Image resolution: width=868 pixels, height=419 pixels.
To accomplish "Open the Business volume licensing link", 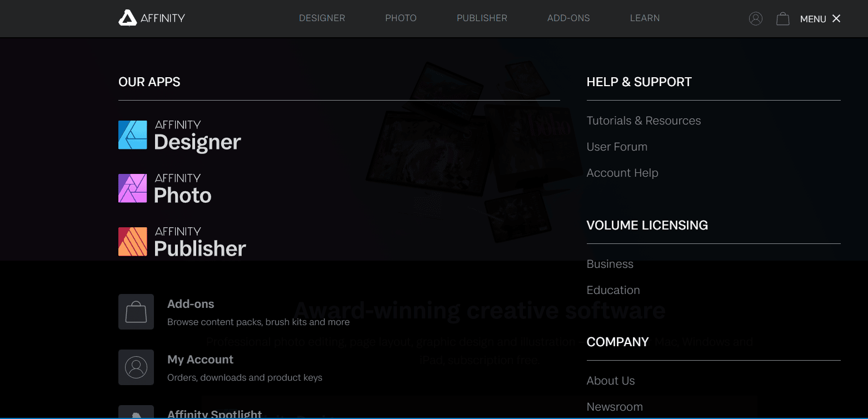I will [x=610, y=264].
